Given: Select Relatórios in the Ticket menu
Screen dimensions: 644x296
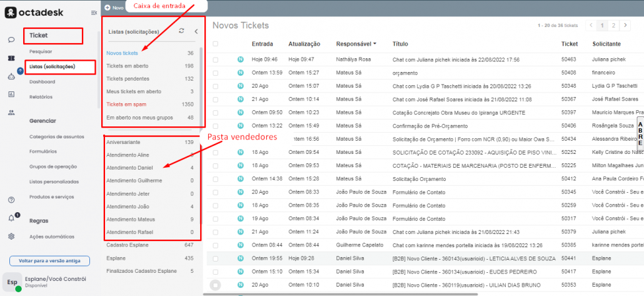Looking at the screenshot, I should 41,97.
